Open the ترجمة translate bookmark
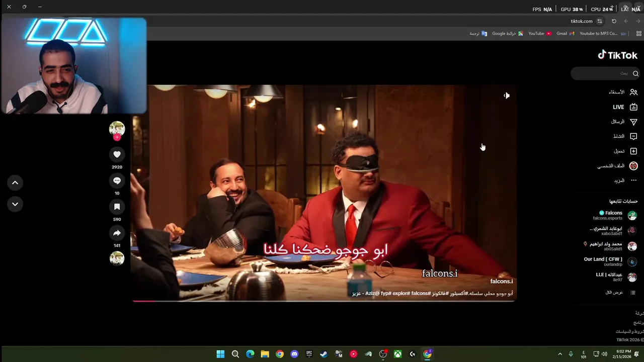The width and height of the screenshot is (644, 362). 478,34
